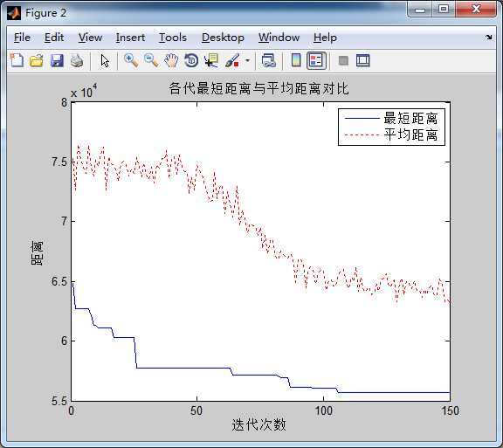Click the Link Plot icon
This screenshot has width=503, height=448.
(x=269, y=60)
